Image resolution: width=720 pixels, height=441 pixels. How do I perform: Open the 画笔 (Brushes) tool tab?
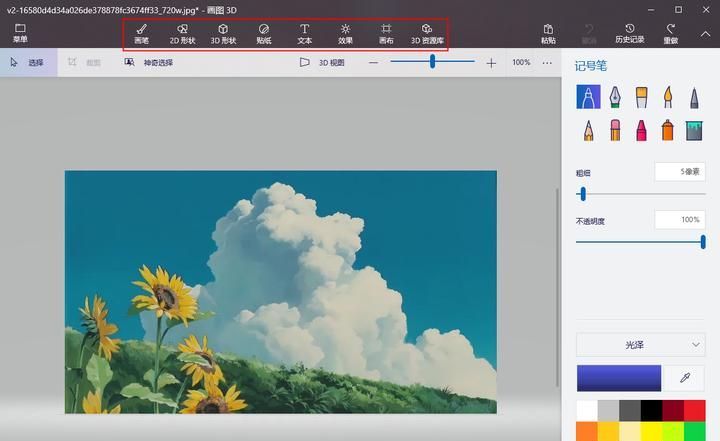pos(141,34)
